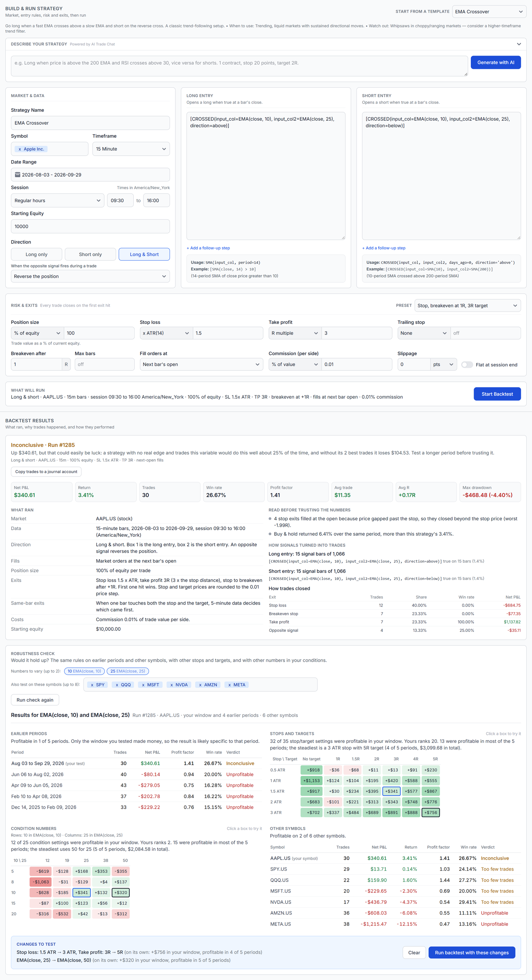The height and width of the screenshot is (980, 532).
Task: Open the Take profit R multiple dropdown
Action: click(x=295, y=333)
